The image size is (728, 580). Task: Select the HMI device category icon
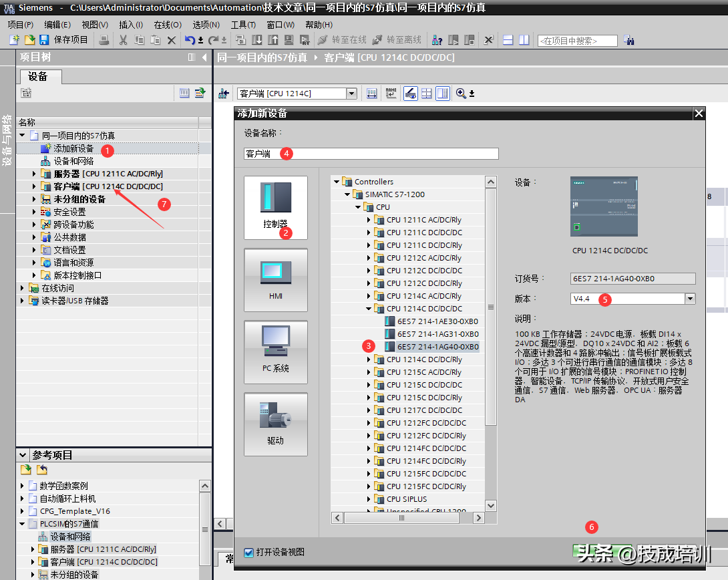(276, 279)
